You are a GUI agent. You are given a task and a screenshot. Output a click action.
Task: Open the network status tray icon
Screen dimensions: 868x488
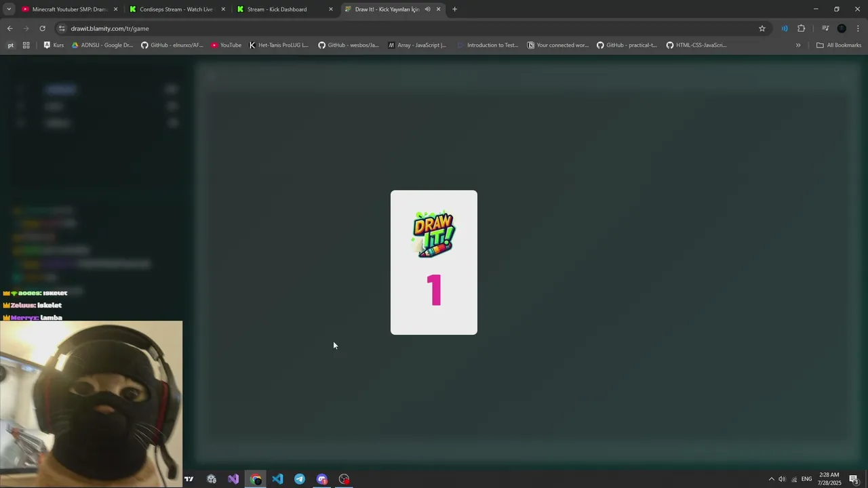pos(794,479)
